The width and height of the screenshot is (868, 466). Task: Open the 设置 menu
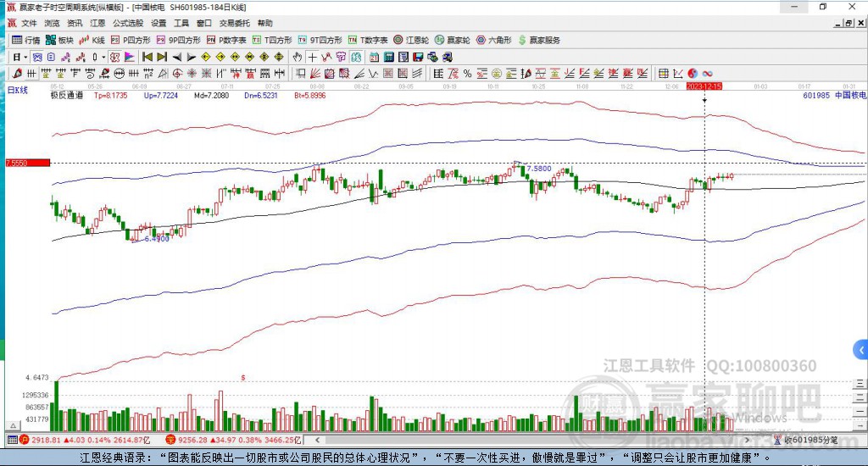tap(159, 23)
